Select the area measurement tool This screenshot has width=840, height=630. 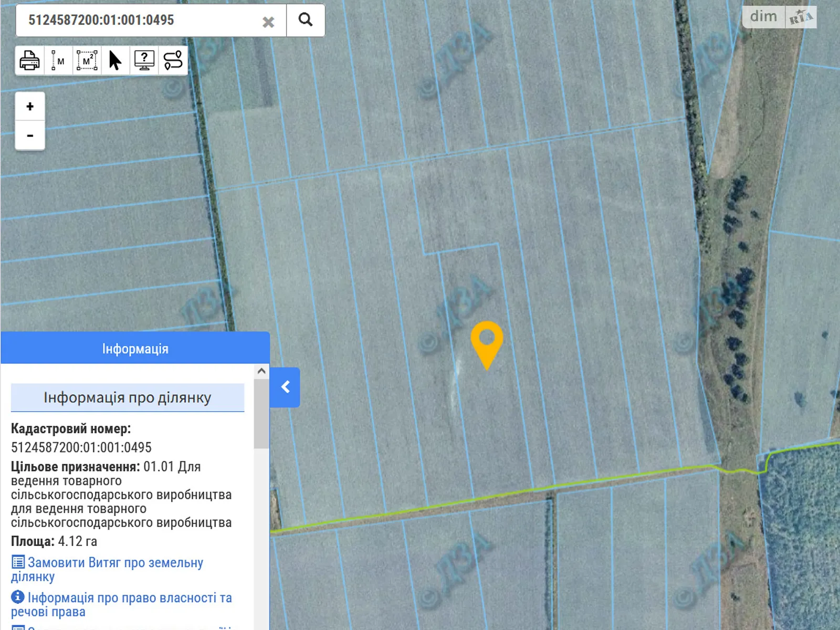point(87,61)
